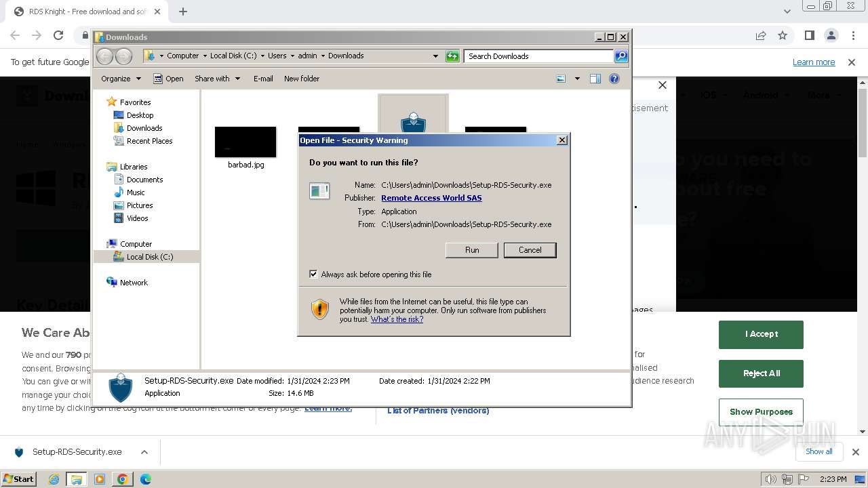Viewport: 868px width, 488px height.
Task: Open the What's the risk link
Action: coord(397,319)
